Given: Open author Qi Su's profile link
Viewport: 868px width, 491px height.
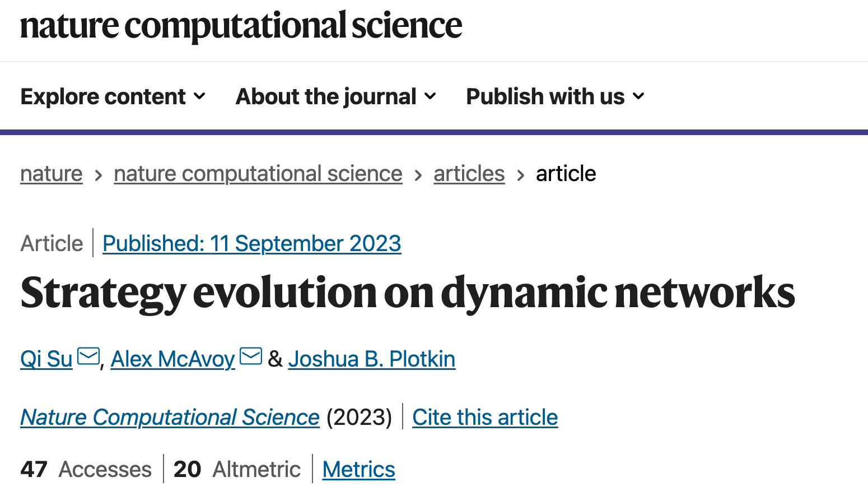Looking at the screenshot, I should (46, 359).
